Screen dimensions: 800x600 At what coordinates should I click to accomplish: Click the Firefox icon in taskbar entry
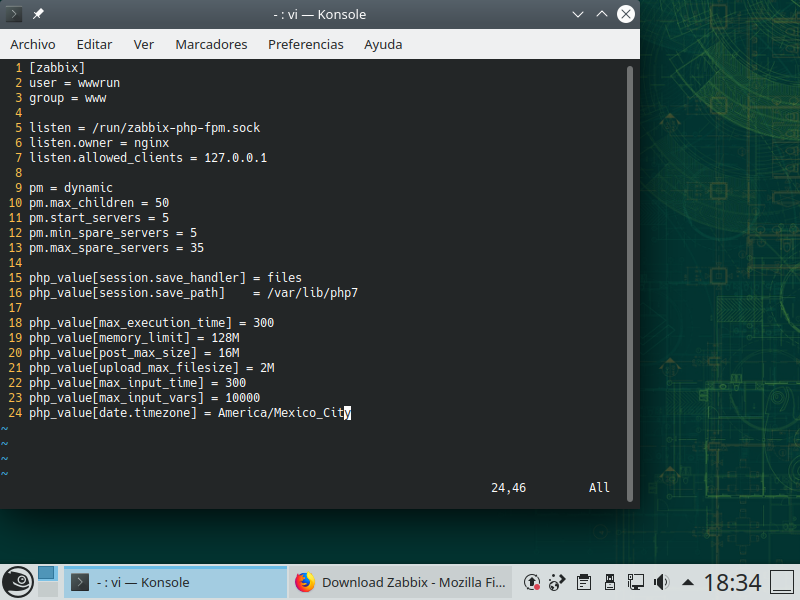tap(305, 582)
